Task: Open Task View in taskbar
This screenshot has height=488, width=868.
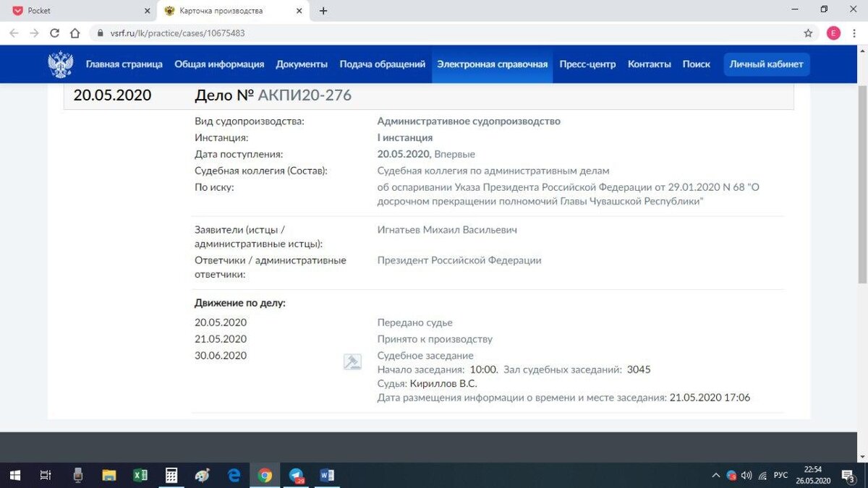Action: tap(45, 475)
